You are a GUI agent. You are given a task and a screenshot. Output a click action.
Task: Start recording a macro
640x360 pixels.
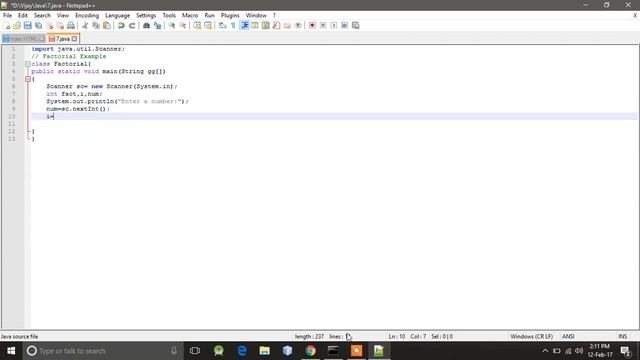[x=312, y=25]
